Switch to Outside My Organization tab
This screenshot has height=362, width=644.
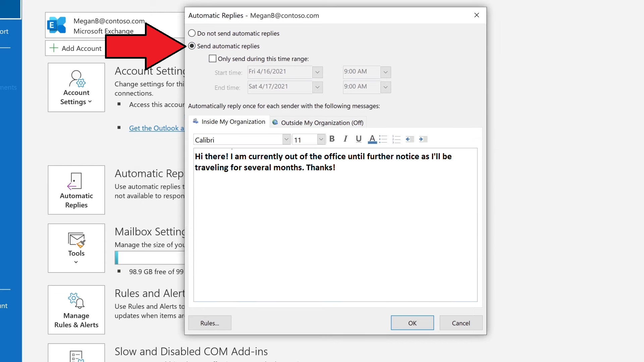coord(322,122)
